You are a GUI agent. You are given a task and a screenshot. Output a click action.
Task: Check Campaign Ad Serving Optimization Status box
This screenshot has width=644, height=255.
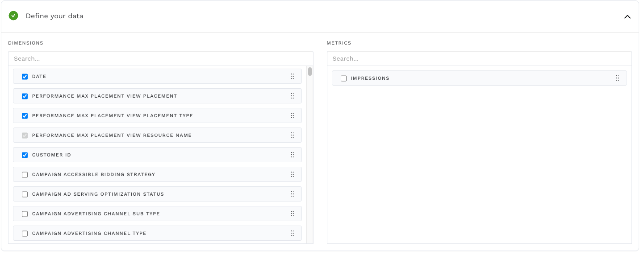click(25, 194)
